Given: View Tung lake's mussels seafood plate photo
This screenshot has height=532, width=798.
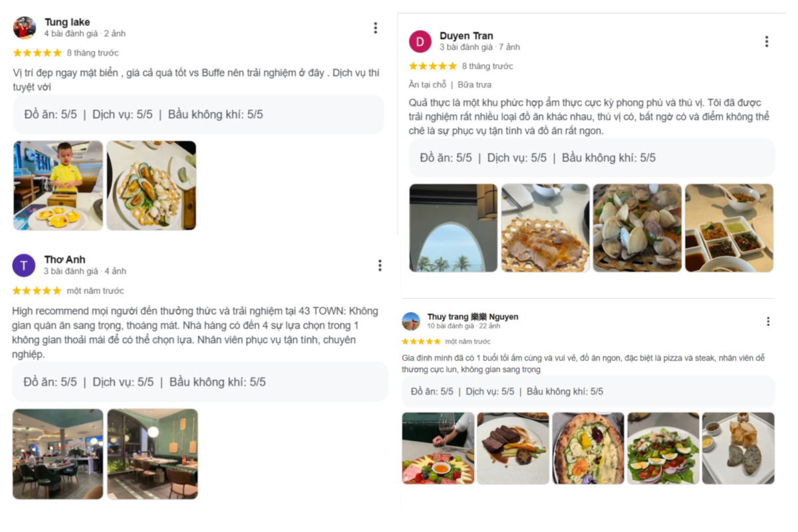Looking at the screenshot, I should coord(152,186).
